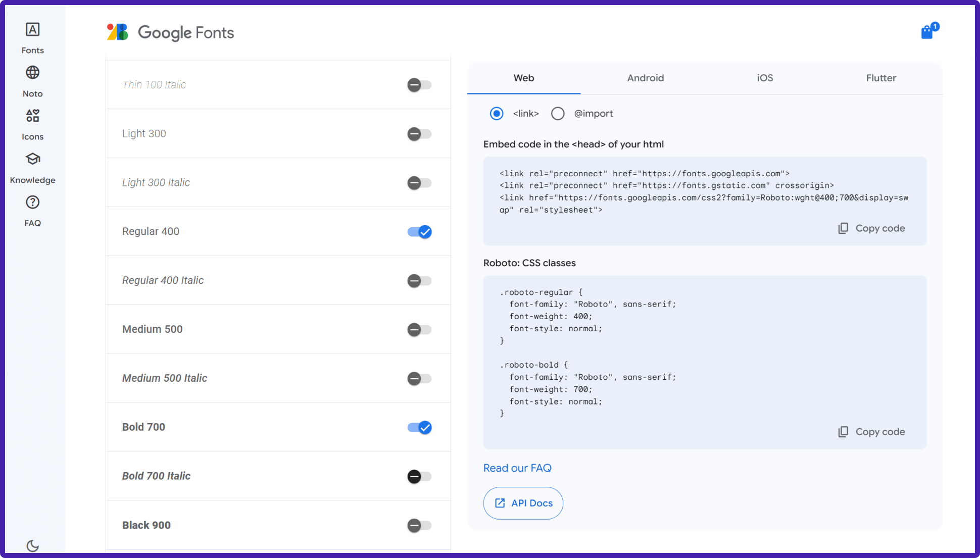
Task: Open the Read our FAQ link
Action: pos(517,468)
